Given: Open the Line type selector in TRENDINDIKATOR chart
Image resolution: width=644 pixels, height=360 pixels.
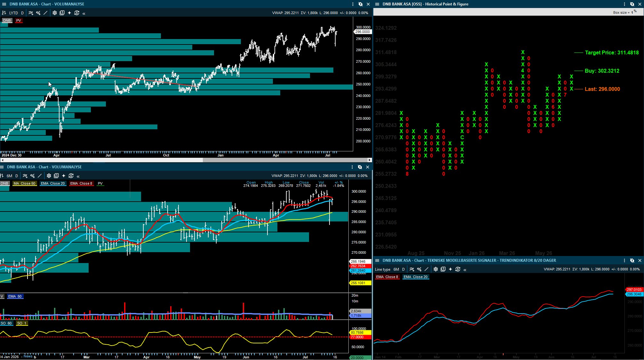Looking at the screenshot, I should tap(383, 269).
